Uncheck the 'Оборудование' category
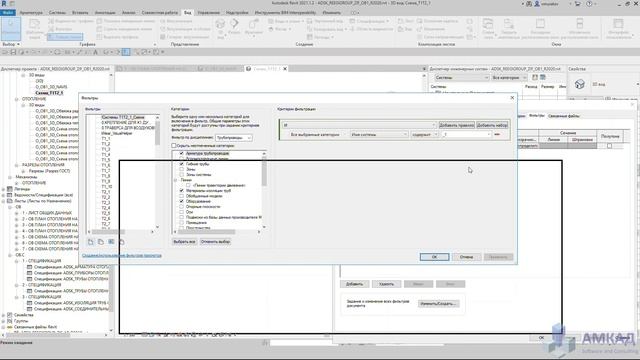The width and height of the screenshot is (640, 360). point(182,201)
